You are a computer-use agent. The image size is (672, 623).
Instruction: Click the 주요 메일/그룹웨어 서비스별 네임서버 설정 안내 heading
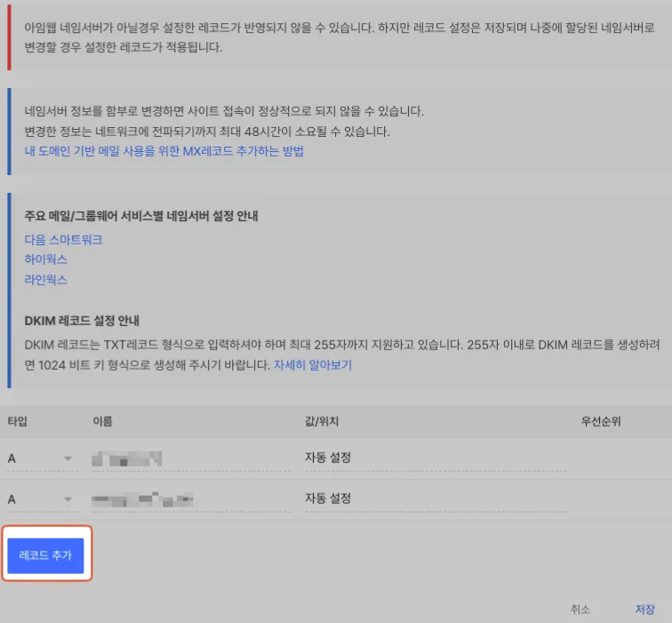[x=141, y=216]
